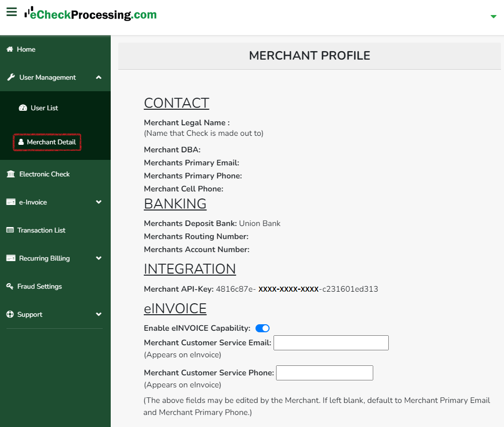Expand the Support submenu chevron
The width and height of the screenshot is (504, 427).
[x=99, y=314]
